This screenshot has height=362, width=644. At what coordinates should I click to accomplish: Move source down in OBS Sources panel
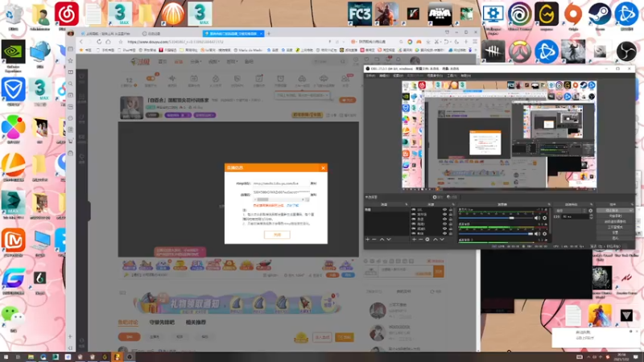pyautogui.click(x=442, y=239)
